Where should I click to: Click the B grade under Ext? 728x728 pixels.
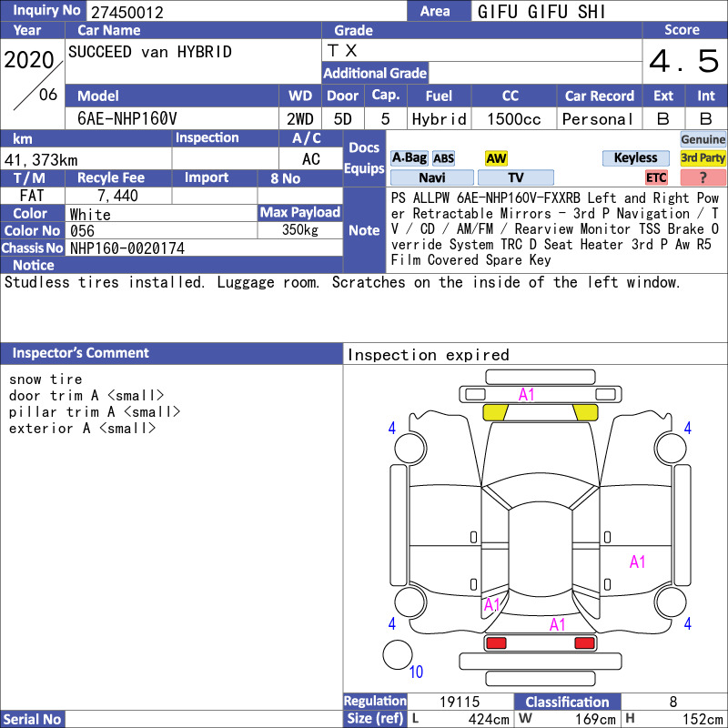(663, 119)
